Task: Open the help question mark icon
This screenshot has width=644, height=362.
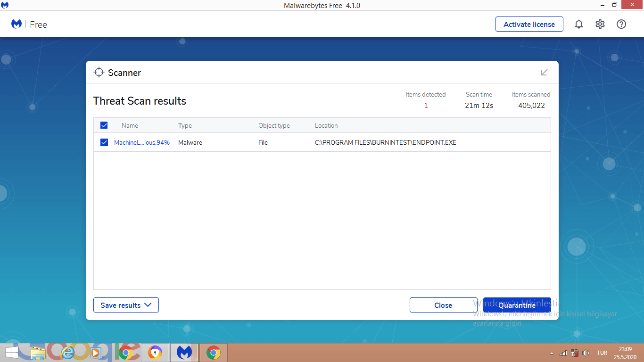Action: [x=621, y=24]
